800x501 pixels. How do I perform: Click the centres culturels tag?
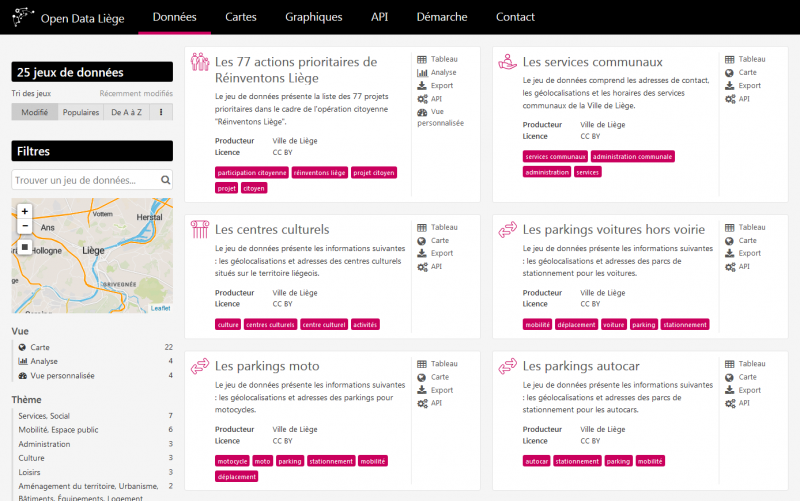click(x=270, y=324)
